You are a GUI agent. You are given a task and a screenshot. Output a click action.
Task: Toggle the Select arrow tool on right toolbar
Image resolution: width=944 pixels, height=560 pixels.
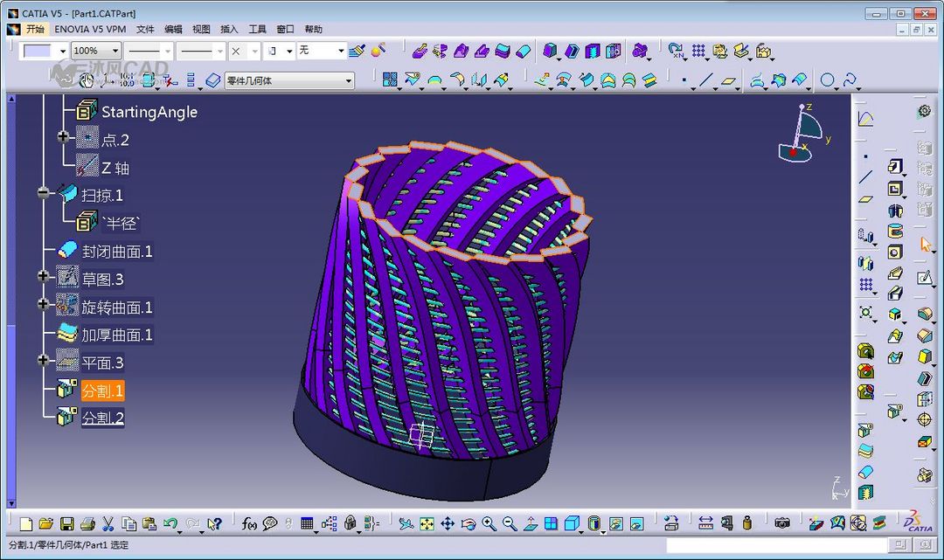tap(926, 245)
